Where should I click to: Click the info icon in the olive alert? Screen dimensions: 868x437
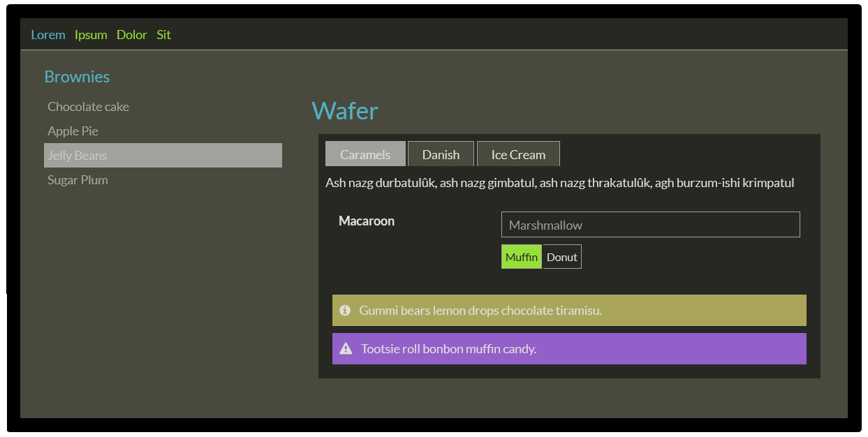coord(344,311)
